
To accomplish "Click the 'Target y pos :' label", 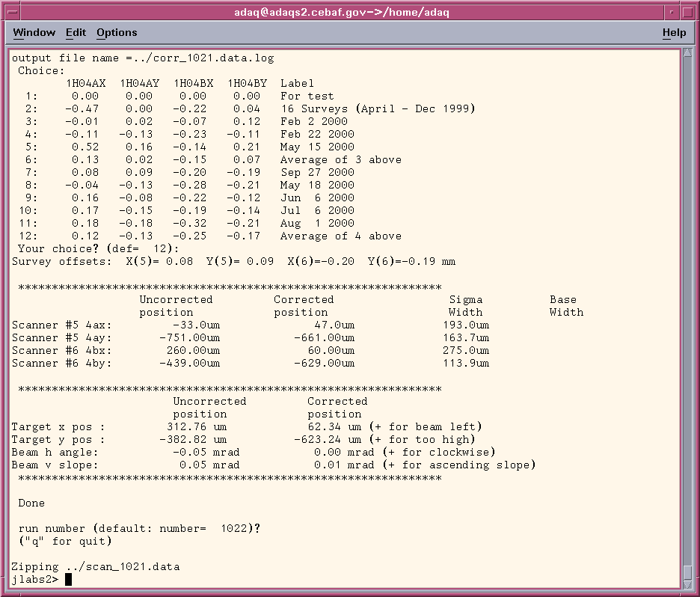I will [x=58, y=440].
